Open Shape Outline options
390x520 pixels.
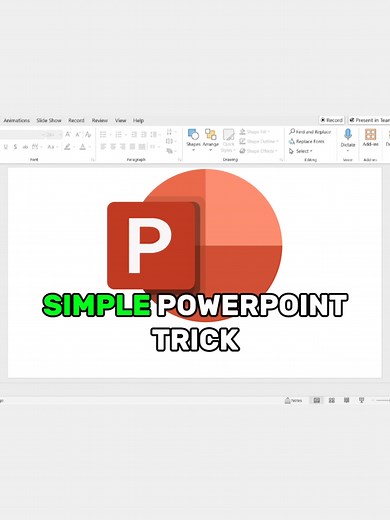[259, 141]
